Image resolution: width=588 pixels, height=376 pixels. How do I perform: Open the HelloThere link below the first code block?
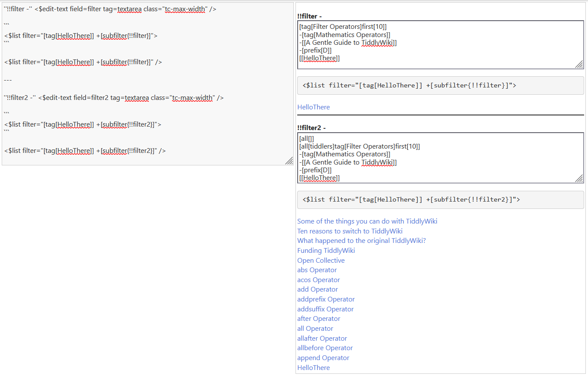point(314,107)
